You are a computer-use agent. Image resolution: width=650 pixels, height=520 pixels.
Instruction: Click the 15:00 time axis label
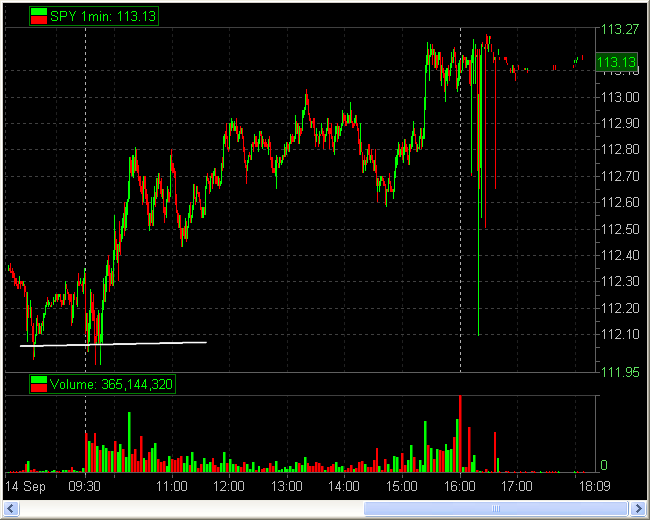tap(402, 486)
